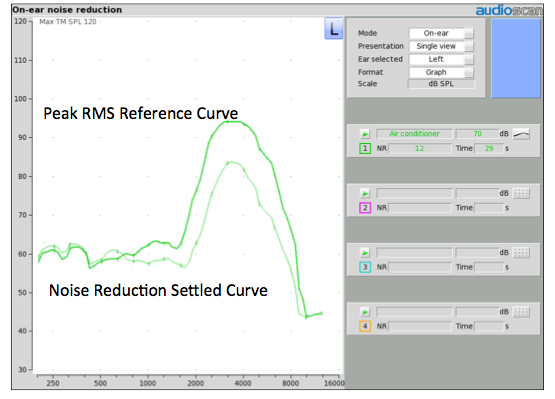Click NR field in test 4

420,326
